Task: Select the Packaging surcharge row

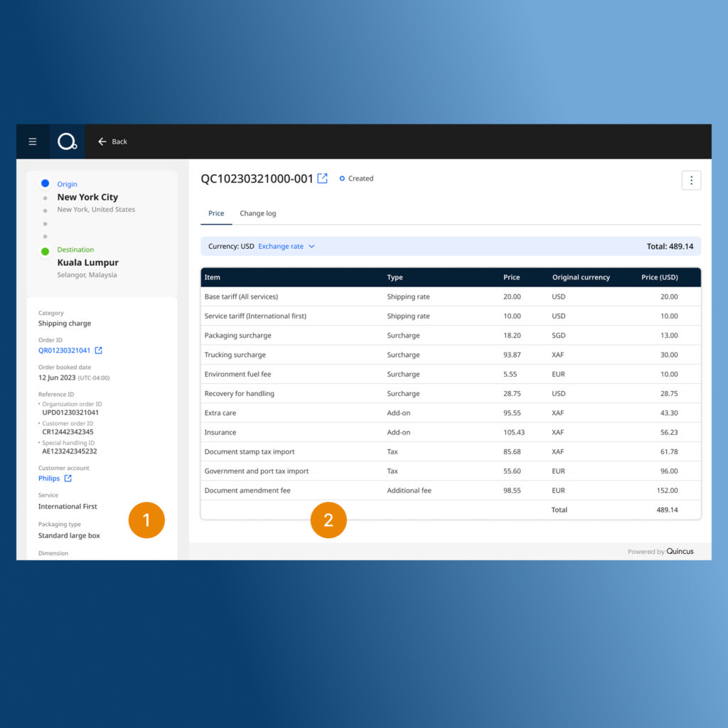Action: tap(450, 336)
